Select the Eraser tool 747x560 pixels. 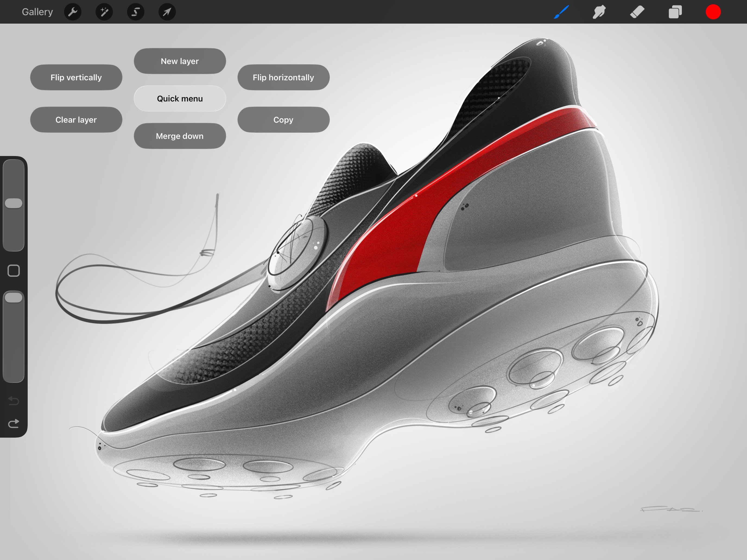coord(637,12)
